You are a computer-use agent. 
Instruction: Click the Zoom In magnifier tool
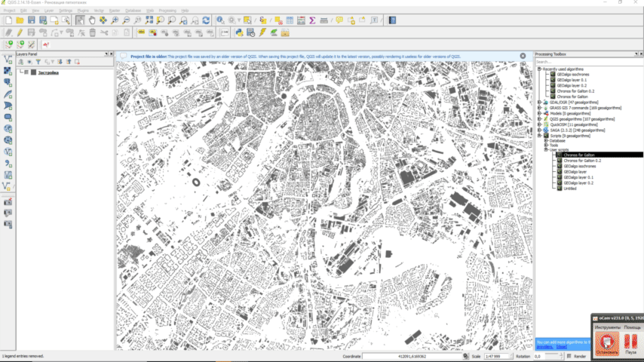pos(115,20)
